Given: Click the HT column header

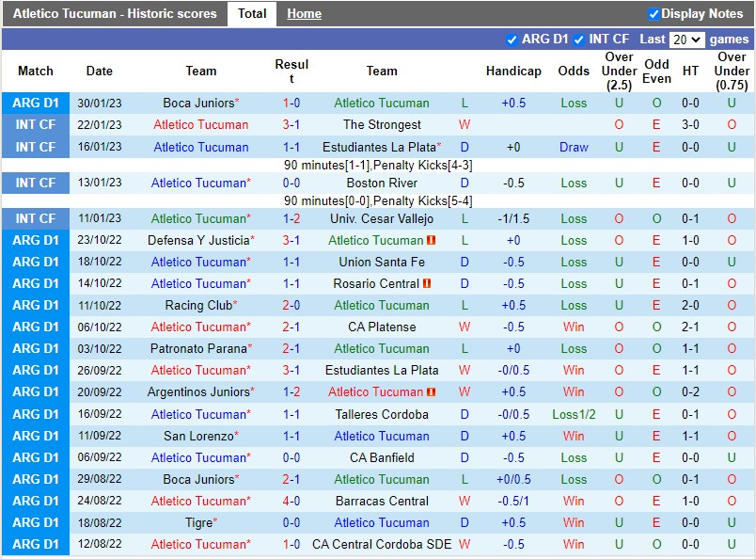Looking at the screenshot, I should pyautogui.click(x=690, y=71).
